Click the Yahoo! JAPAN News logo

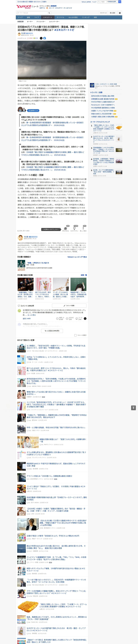click(27, 7)
